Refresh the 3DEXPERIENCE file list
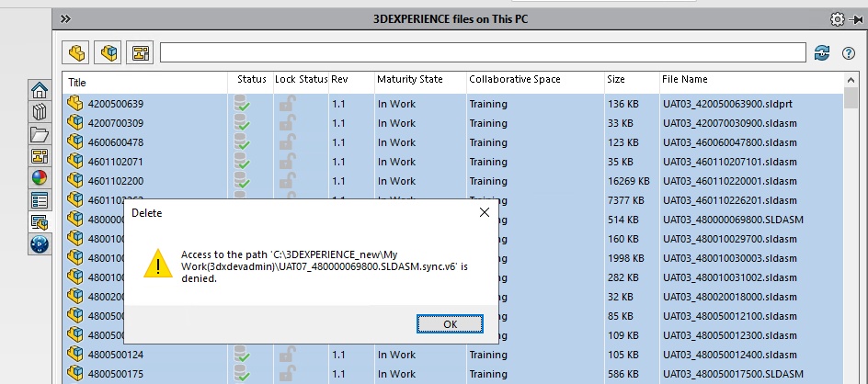868x384 pixels. click(x=822, y=53)
